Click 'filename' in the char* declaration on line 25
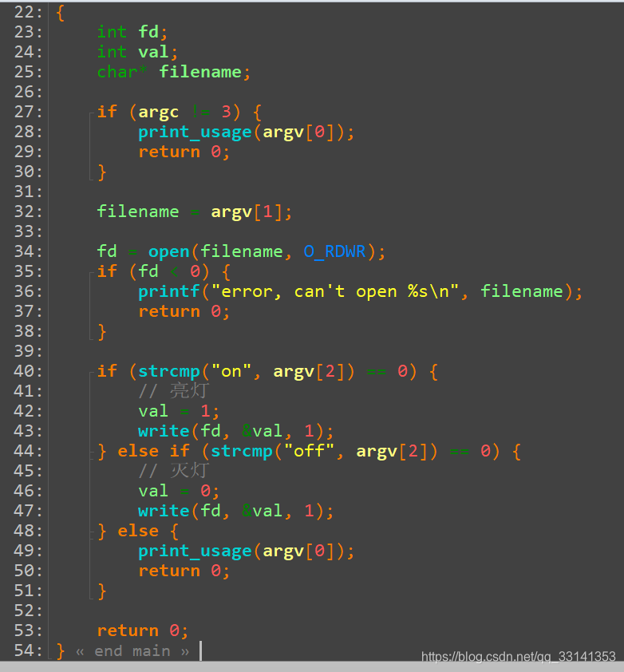624x672 pixels. pyautogui.click(x=200, y=72)
